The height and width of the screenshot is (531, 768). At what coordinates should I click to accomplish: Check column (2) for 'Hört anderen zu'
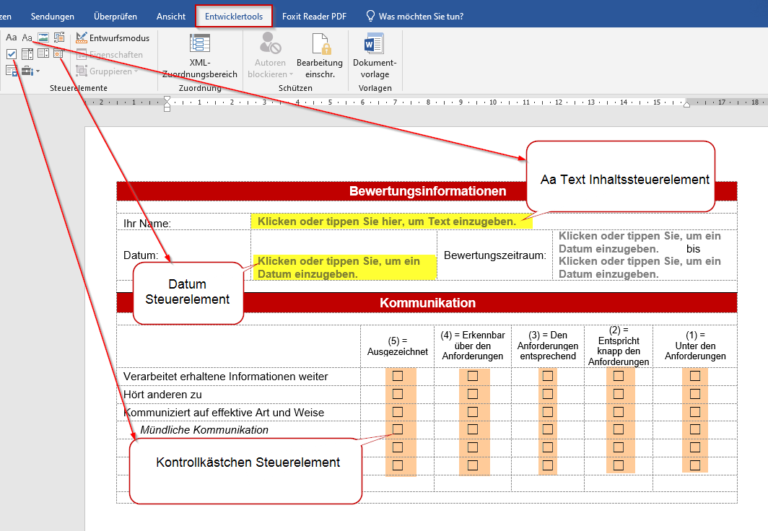pos(618,394)
